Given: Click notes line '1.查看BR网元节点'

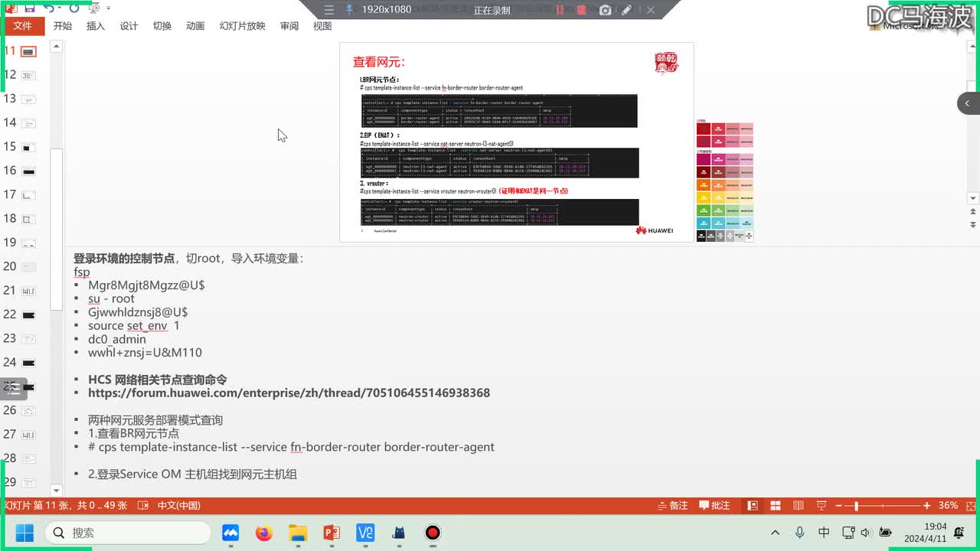Looking at the screenshot, I should point(133,433).
